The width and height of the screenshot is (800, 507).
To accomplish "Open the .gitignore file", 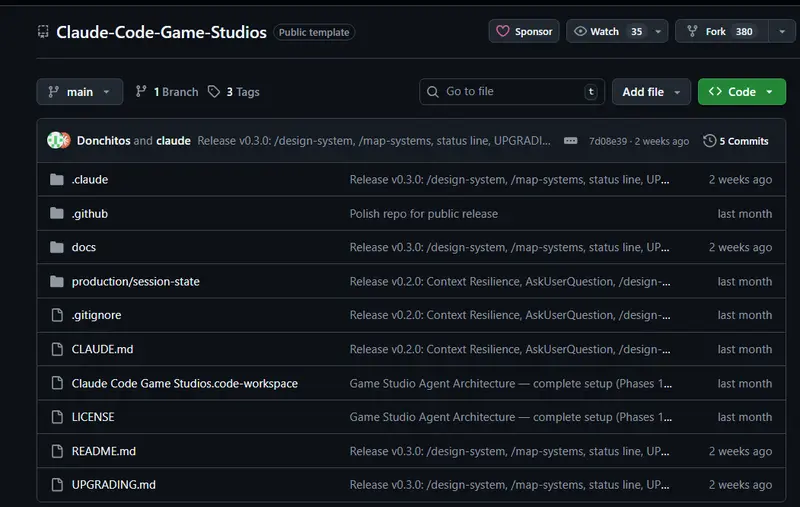I will [96, 315].
